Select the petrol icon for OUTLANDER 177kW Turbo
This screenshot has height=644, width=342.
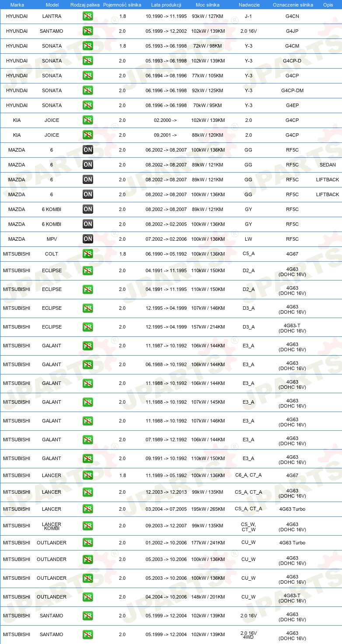click(88, 543)
